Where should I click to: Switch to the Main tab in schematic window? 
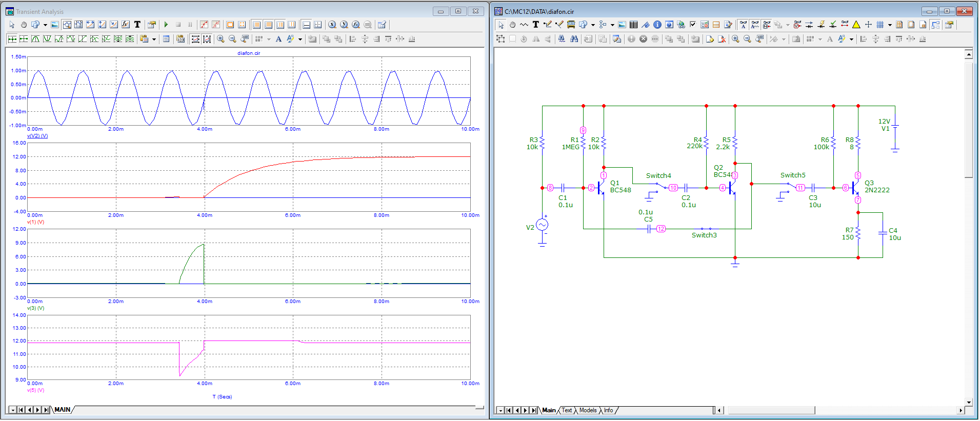(549, 410)
